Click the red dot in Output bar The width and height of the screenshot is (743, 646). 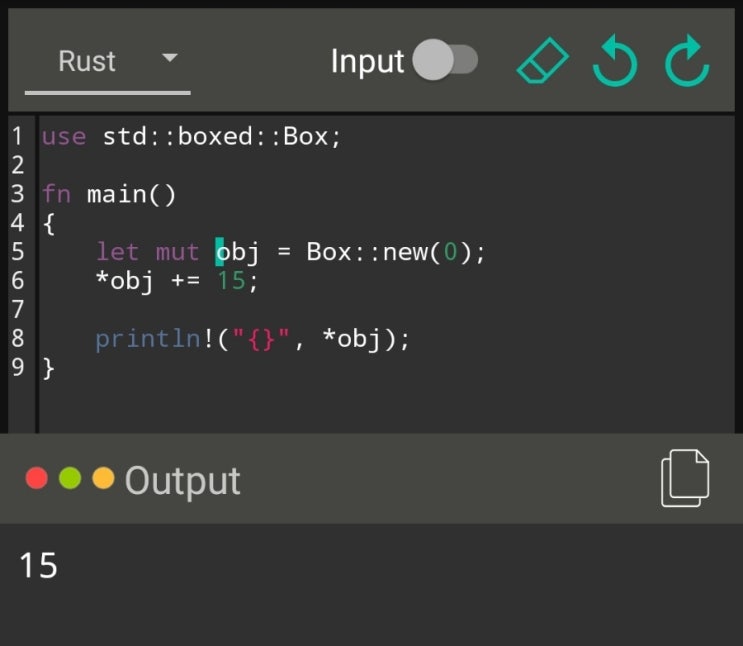(x=36, y=478)
